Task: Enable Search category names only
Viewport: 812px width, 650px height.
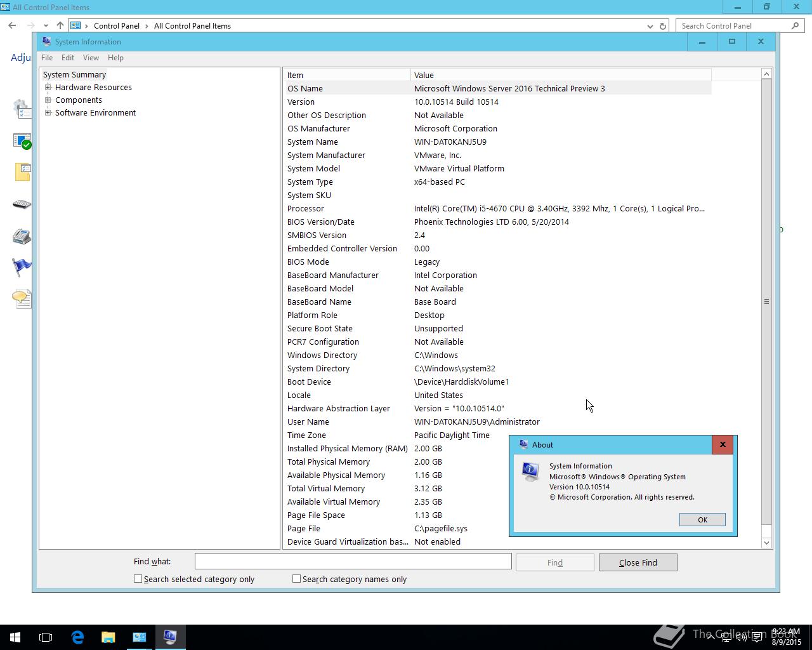Action: 296,579
